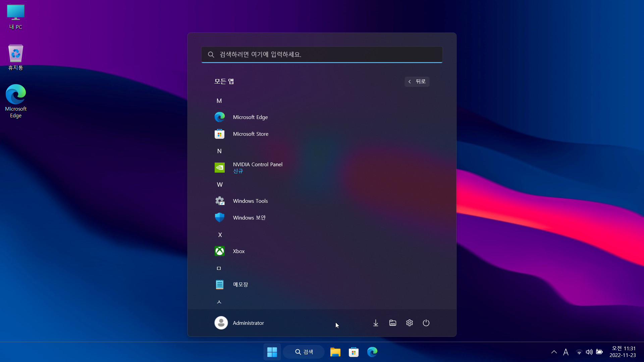Viewport: 644px width, 362px height.
Task: Click the battery tray icon
Action: point(599,352)
